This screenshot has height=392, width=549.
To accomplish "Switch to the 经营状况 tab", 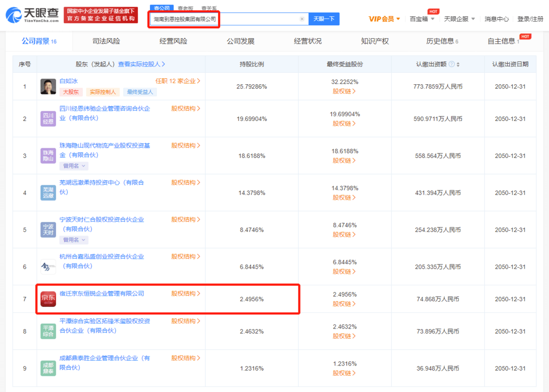I will click(308, 41).
